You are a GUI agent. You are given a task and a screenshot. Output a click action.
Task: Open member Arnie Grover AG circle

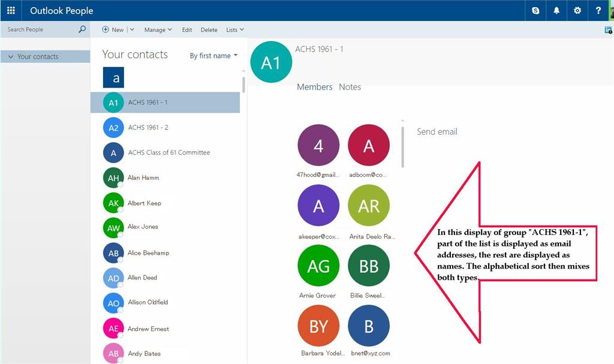point(318,266)
